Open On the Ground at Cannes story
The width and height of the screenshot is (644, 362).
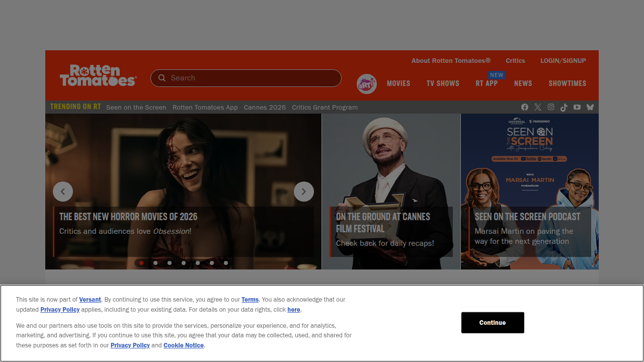click(x=391, y=232)
